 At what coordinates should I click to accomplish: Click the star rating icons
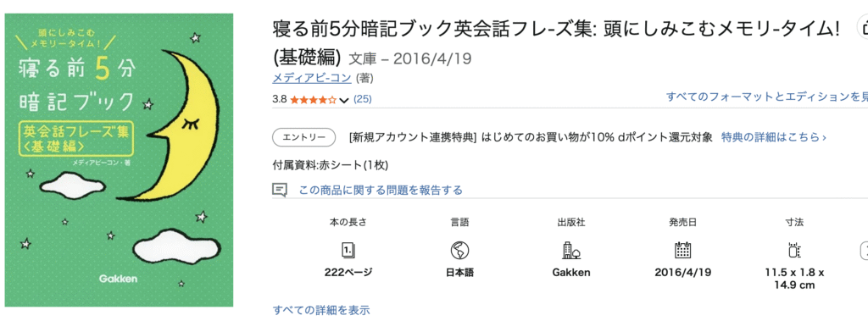tap(313, 100)
